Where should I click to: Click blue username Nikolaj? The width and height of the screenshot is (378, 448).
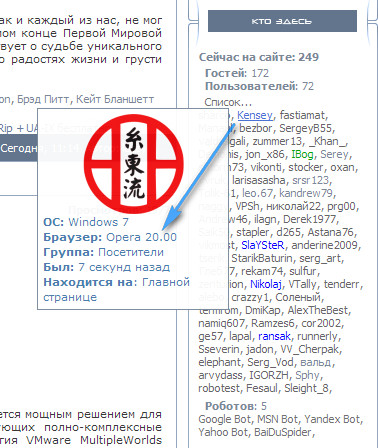click(266, 284)
